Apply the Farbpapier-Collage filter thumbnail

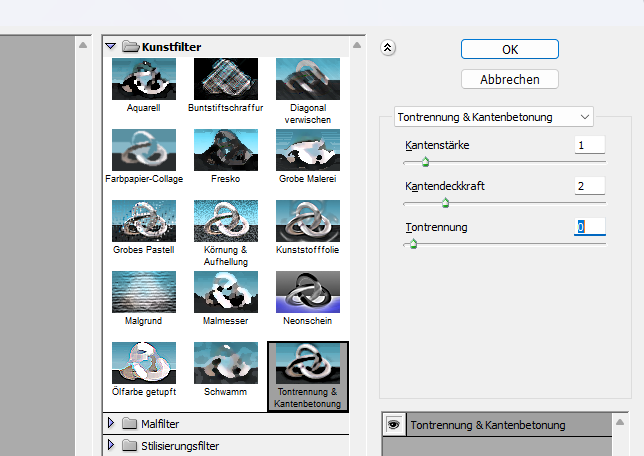(x=144, y=150)
